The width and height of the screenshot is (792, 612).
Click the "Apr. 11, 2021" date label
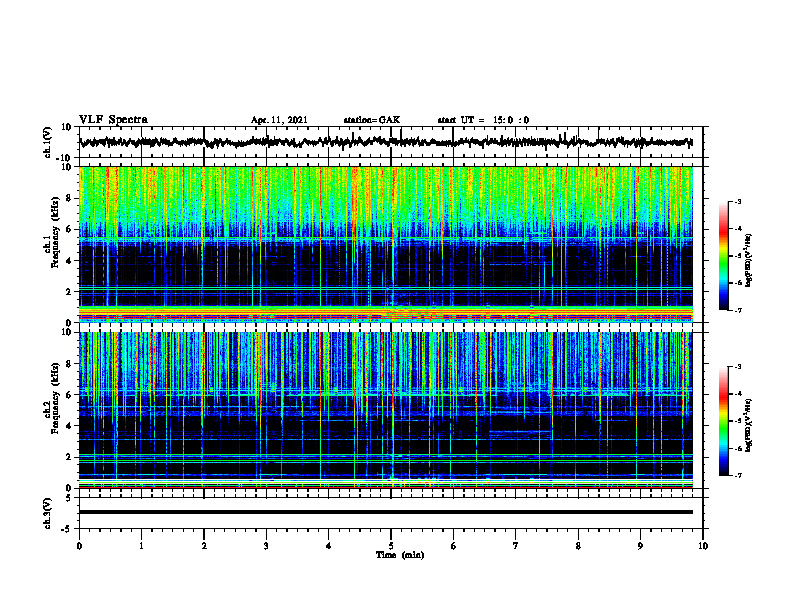(x=279, y=120)
